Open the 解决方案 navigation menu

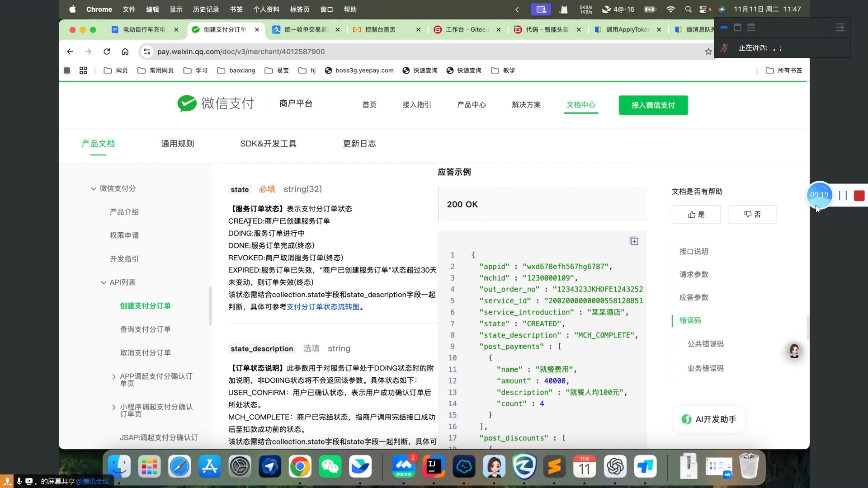pos(526,105)
